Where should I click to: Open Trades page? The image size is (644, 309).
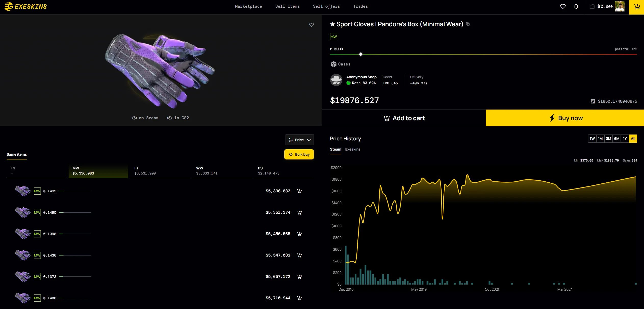[360, 6]
